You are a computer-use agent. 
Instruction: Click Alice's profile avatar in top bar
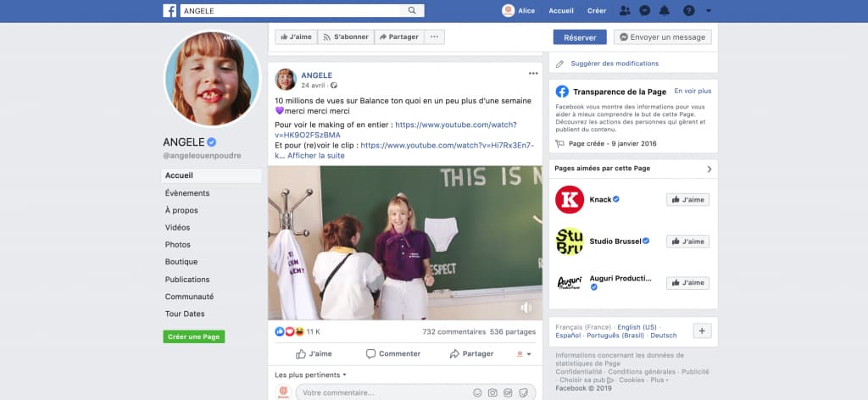pos(509,10)
